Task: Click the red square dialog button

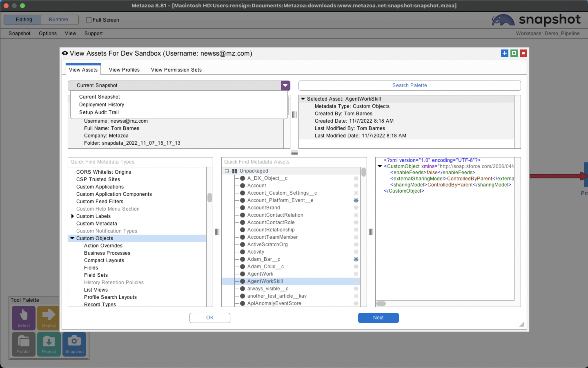Action: 523,53
